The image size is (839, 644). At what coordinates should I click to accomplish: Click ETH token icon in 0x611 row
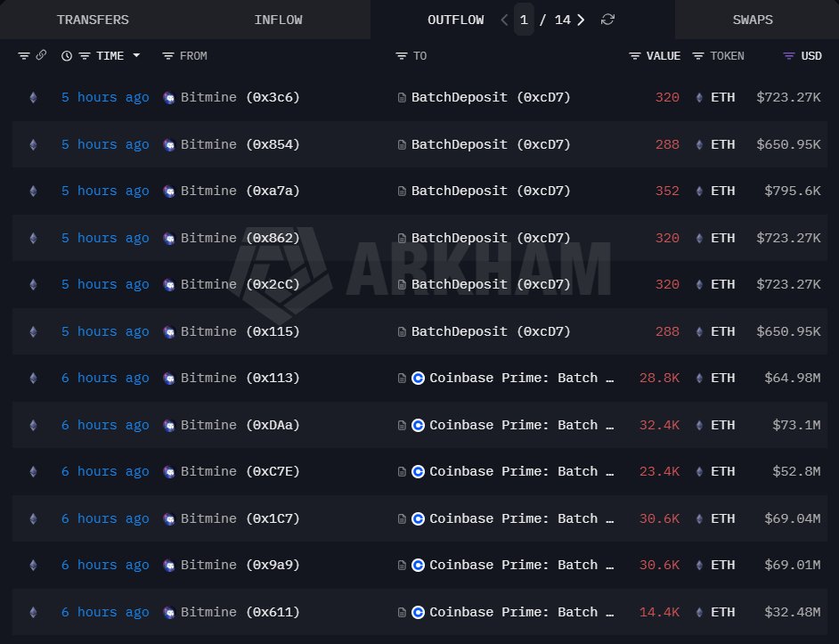point(699,613)
